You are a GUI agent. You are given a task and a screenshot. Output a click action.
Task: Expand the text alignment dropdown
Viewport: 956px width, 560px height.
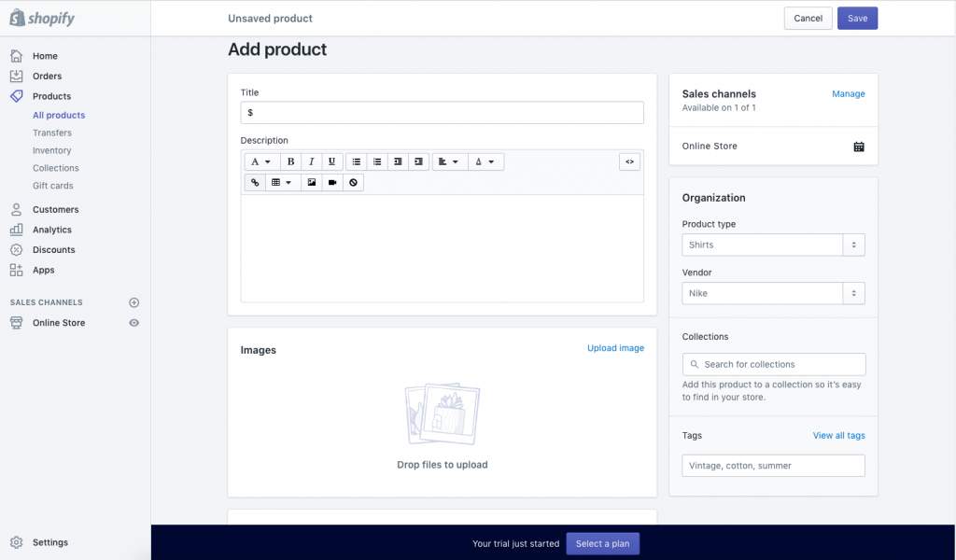coord(449,161)
